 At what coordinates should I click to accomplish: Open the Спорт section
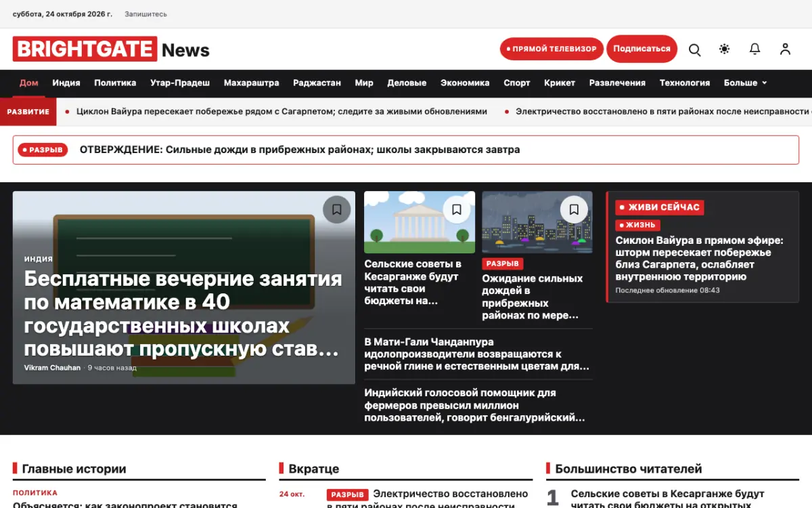517,83
